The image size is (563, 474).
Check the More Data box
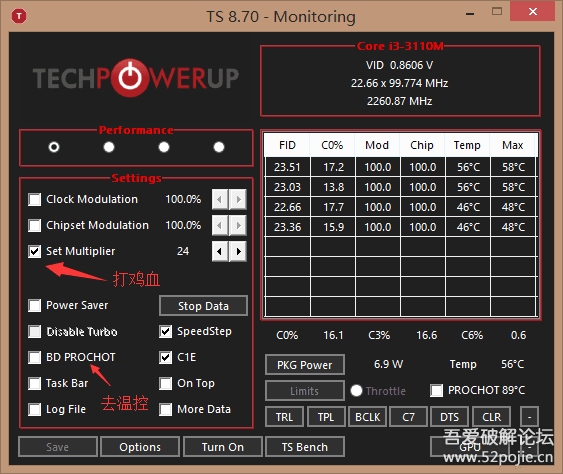(166, 409)
